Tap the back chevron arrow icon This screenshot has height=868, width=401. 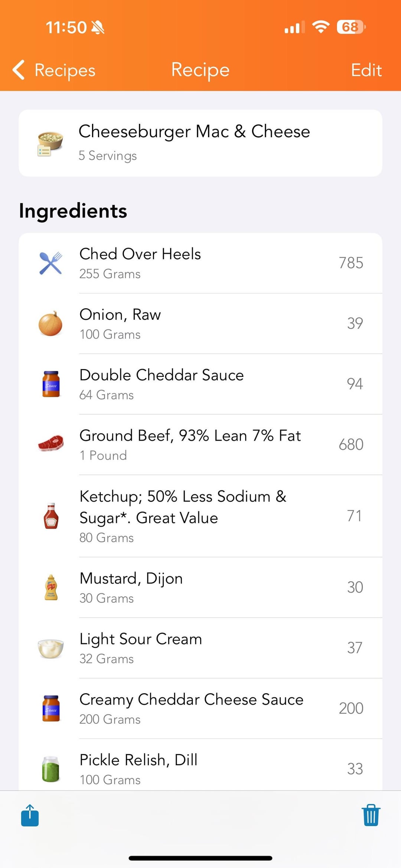(x=19, y=70)
